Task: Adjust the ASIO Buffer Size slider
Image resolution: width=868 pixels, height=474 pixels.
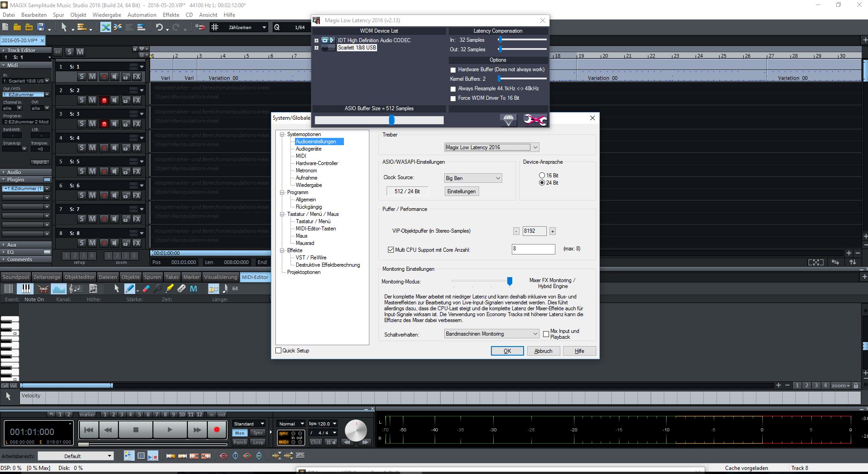Action: 392,120
